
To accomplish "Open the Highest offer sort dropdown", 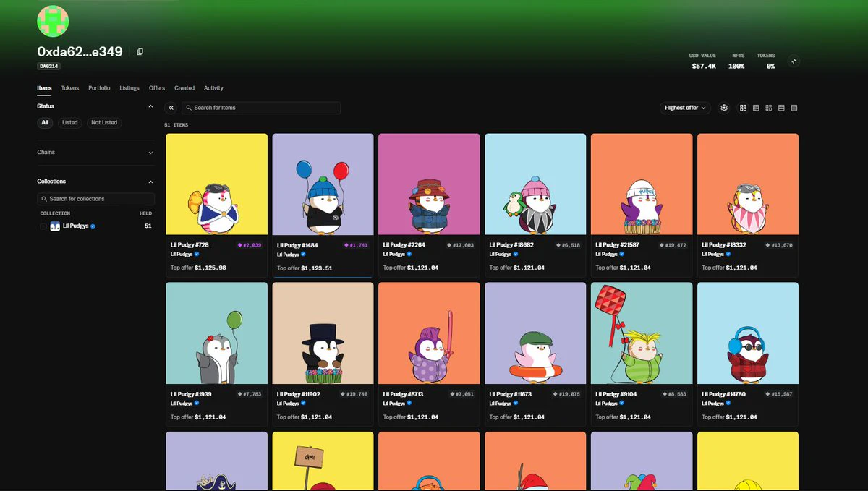I will (685, 108).
